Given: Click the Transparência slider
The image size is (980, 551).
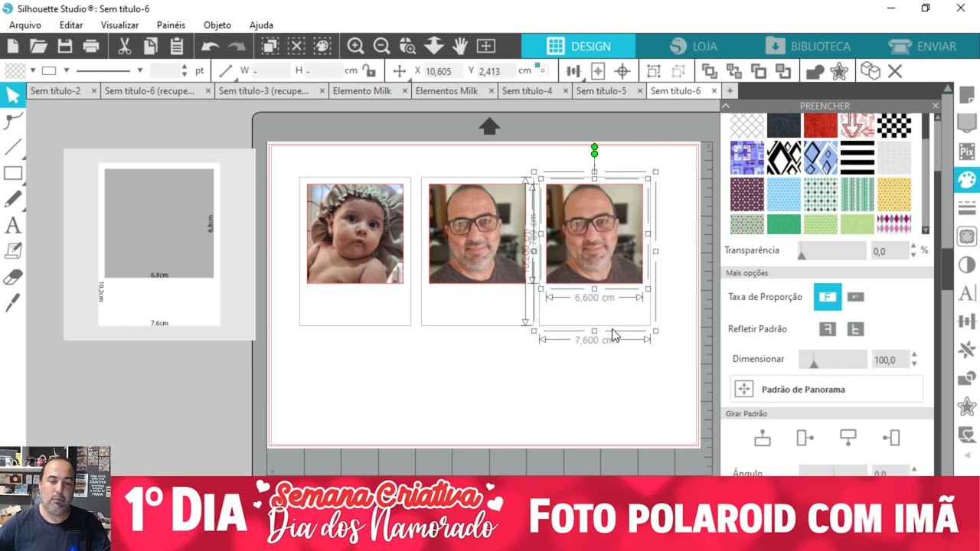Looking at the screenshot, I should coord(833,250).
